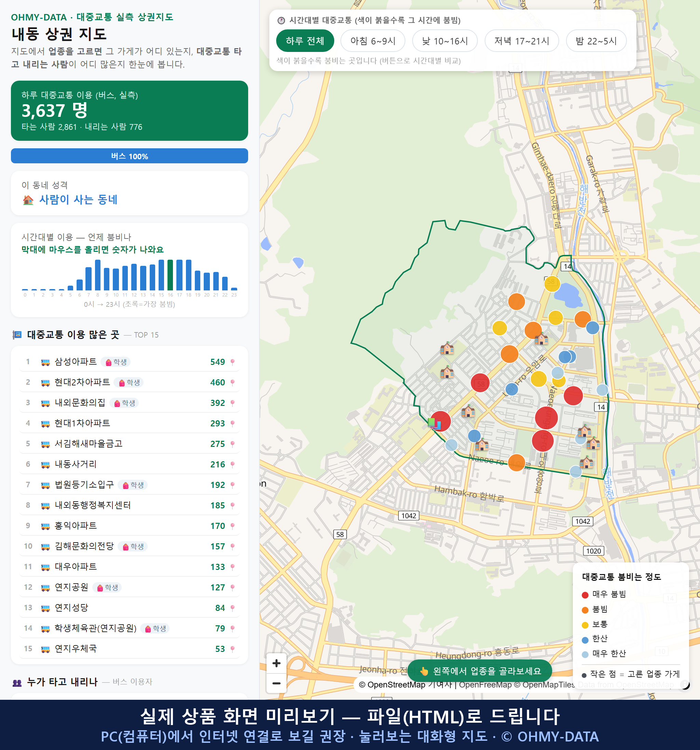Open the 내외문화의집 list row
The image size is (700, 750).
(x=130, y=403)
